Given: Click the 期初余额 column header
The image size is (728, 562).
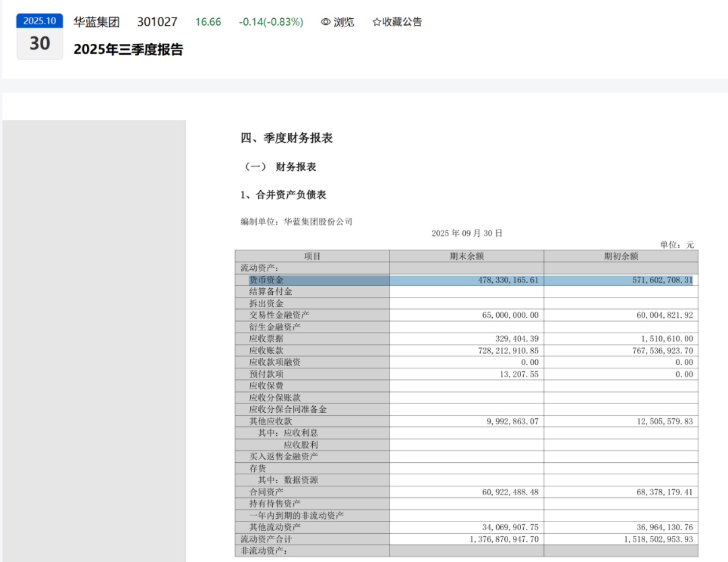Looking at the screenshot, I should 621,256.
